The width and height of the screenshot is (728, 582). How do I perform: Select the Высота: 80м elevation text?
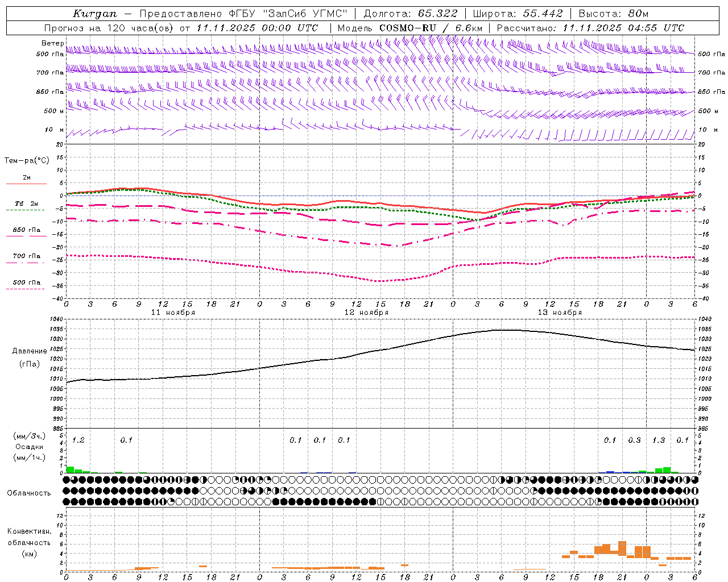[x=614, y=14]
